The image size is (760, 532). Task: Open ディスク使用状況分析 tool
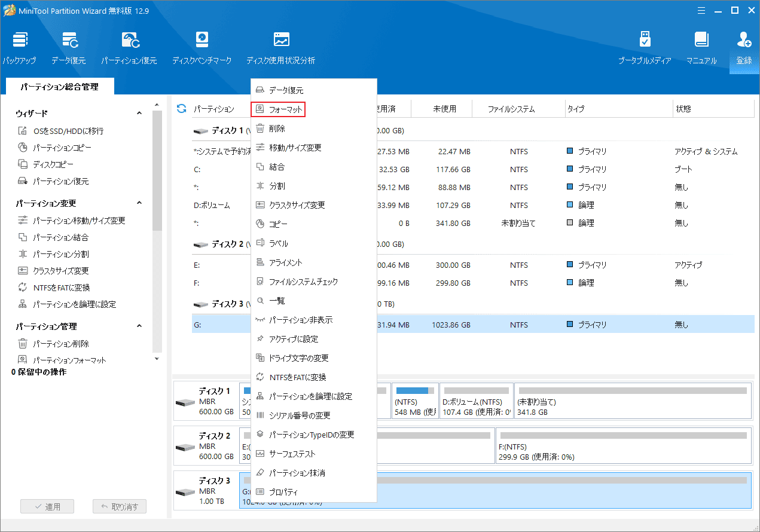[x=281, y=49]
